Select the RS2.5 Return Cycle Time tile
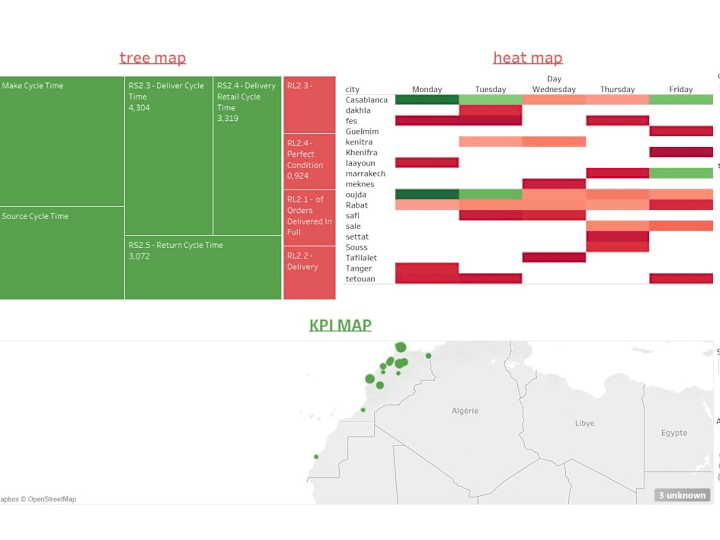720x540 pixels. pos(203,268)
